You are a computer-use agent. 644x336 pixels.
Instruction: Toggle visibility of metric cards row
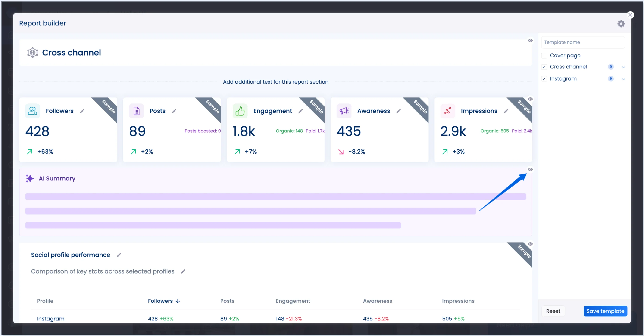coord(530,99)
